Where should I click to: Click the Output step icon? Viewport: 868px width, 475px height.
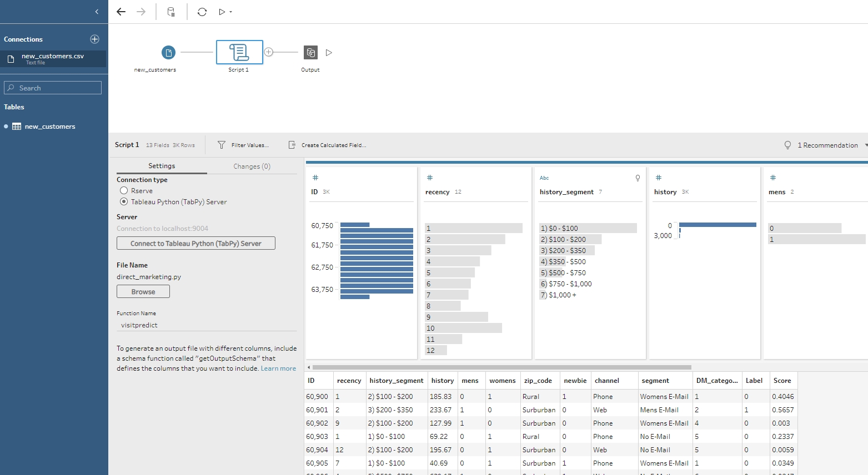[x=310, y=53]
